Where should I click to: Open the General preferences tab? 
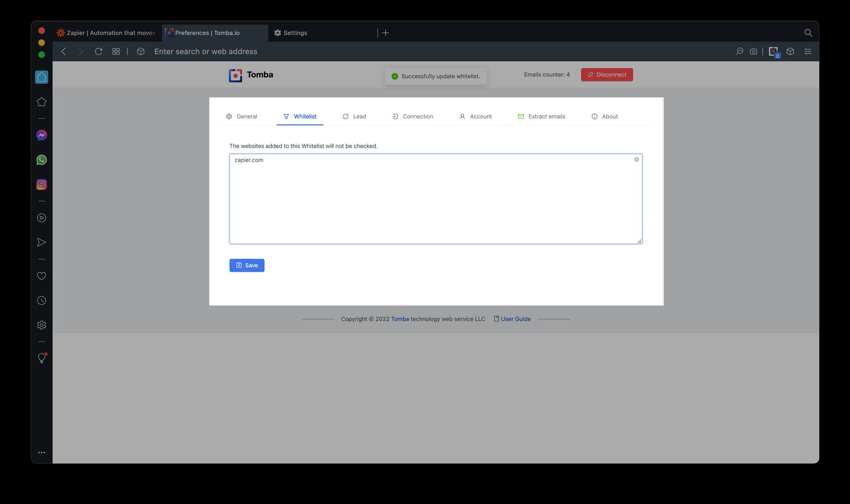tap(241, 116)
